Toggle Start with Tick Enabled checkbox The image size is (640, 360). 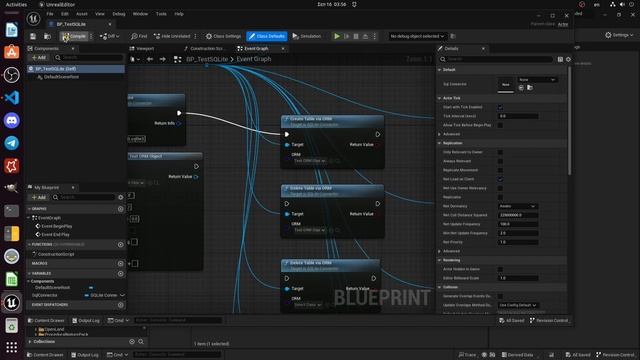pos(500,107)
